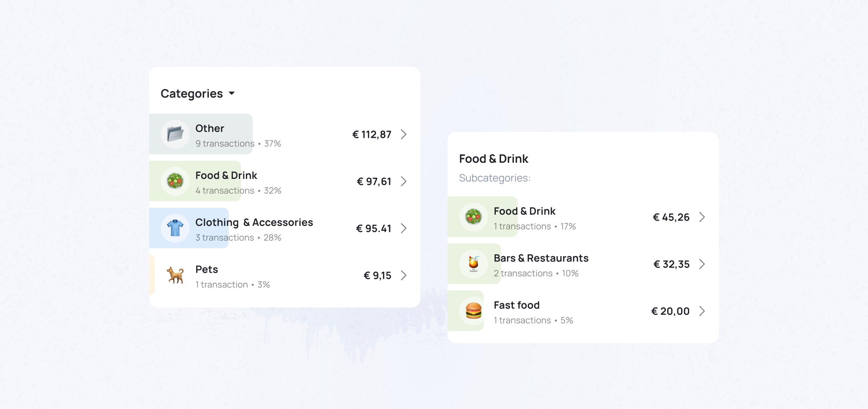Viewport: 868px width, 409px height.
Task: Click the dog icon for Pets
Action: (175, 275)
